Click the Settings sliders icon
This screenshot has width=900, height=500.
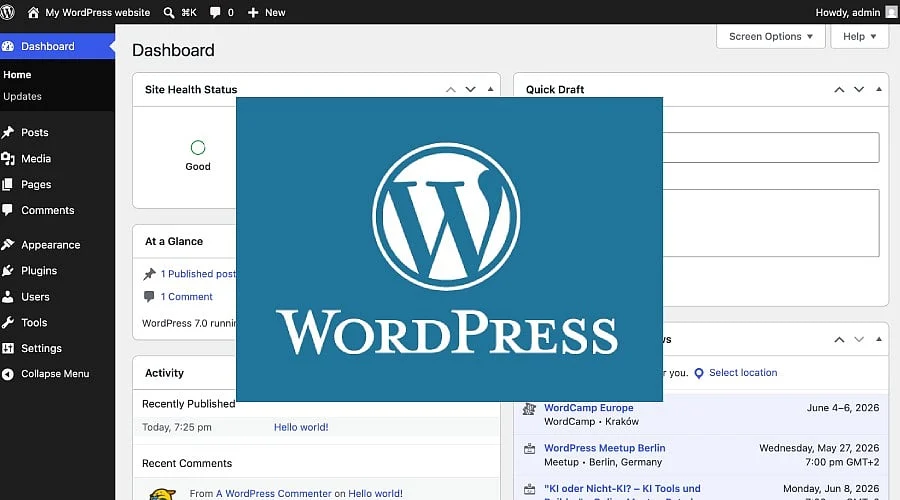(x=8, y=348)
